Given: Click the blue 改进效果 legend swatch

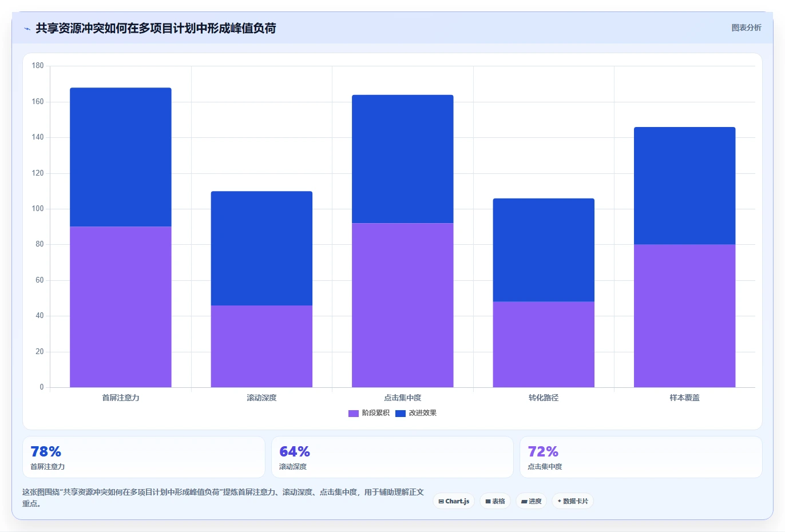Looking at the screenshot, I should click(401, 413).
